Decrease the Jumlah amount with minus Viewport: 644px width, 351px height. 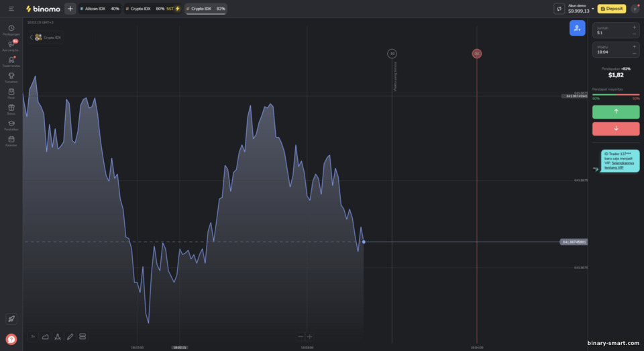634,34
